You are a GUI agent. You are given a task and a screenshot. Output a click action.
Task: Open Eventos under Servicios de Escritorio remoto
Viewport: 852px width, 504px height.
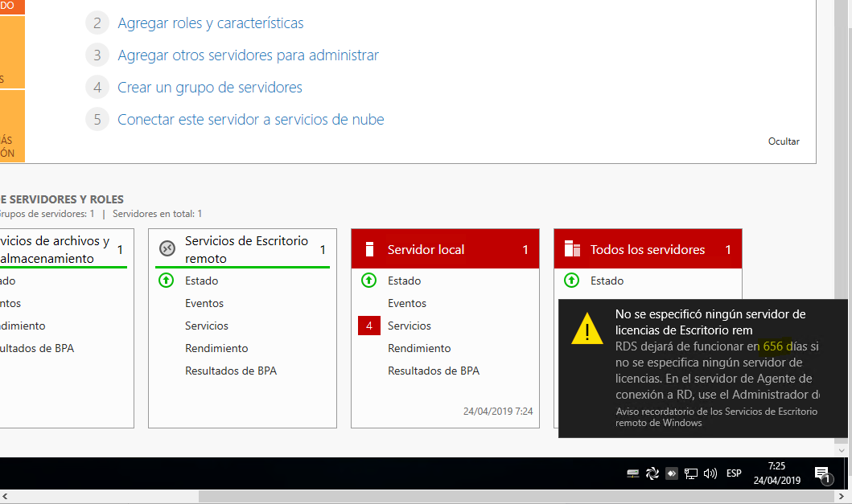pyautogui.click(x=204, y=303)
